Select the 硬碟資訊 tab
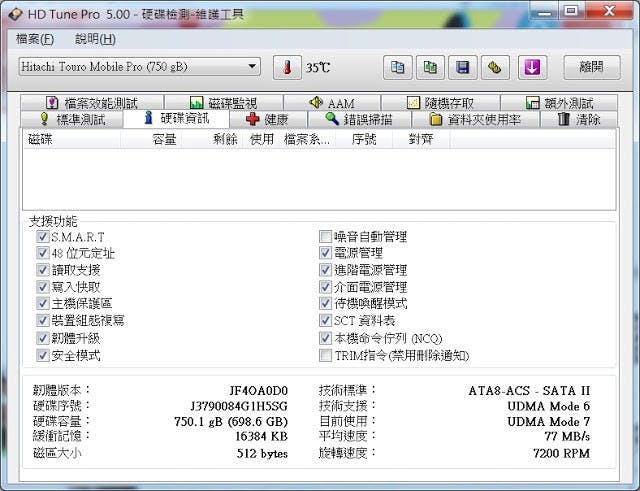This screenshot has height=491, width=640. [x=176, y=118]
